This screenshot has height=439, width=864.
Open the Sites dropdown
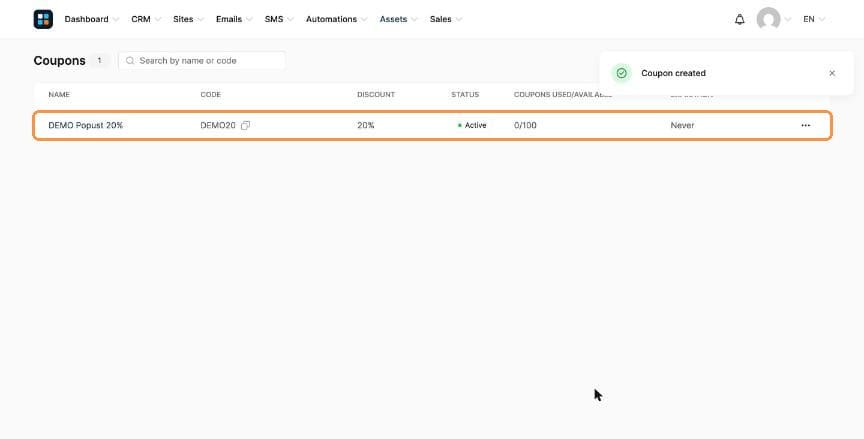tap(188, 19)
